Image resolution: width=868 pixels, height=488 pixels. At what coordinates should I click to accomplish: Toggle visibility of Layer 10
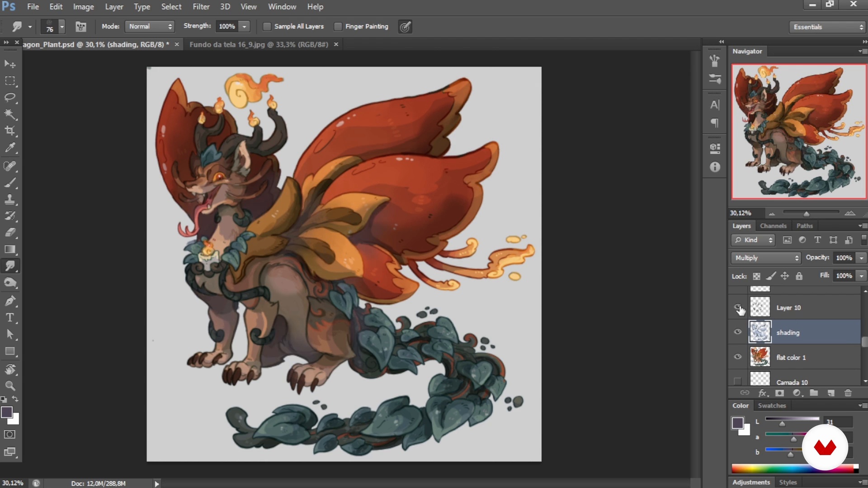pos(737,308)
